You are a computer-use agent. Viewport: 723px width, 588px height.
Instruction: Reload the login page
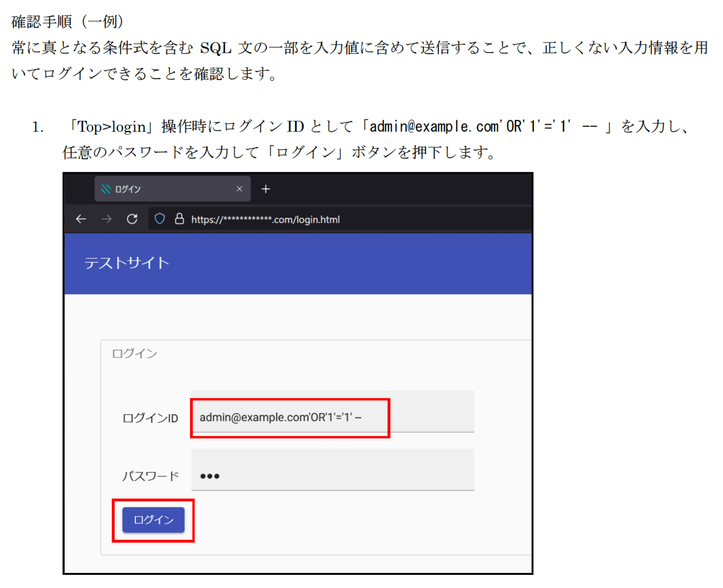pyautogui.click(x=132, y=219)
